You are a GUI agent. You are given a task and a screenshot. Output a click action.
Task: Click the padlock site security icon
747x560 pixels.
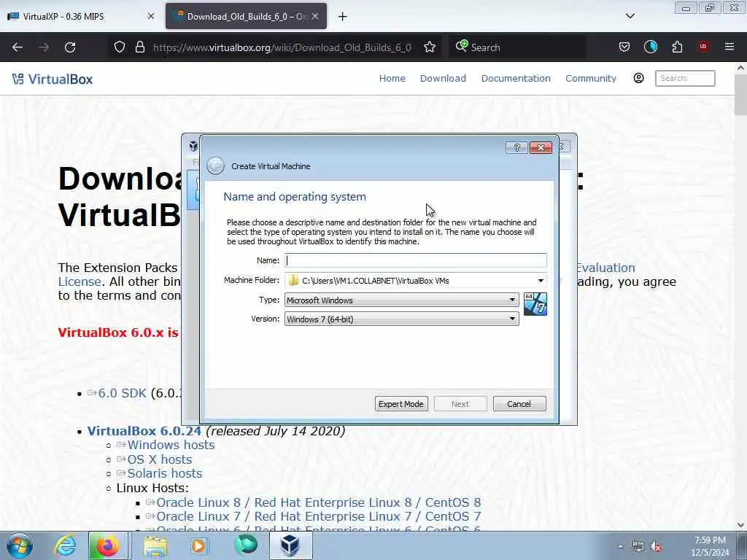click(x=139, y=47)
